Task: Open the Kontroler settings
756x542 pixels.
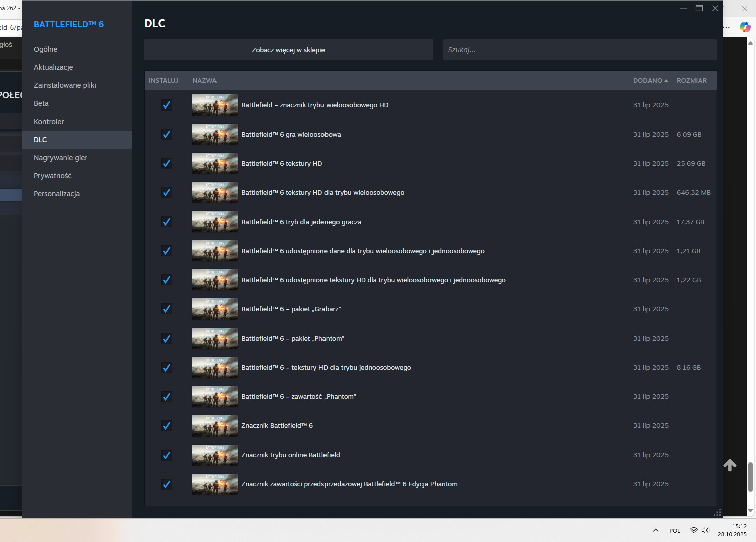Action: coord(77,122)
